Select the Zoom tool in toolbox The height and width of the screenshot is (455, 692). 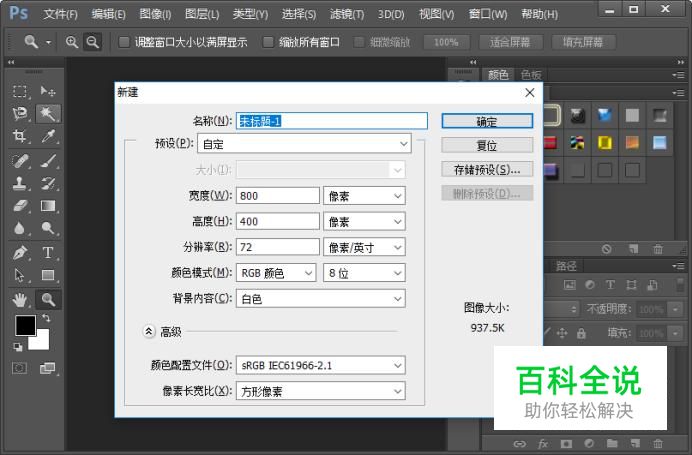click(x=48, y=300)
